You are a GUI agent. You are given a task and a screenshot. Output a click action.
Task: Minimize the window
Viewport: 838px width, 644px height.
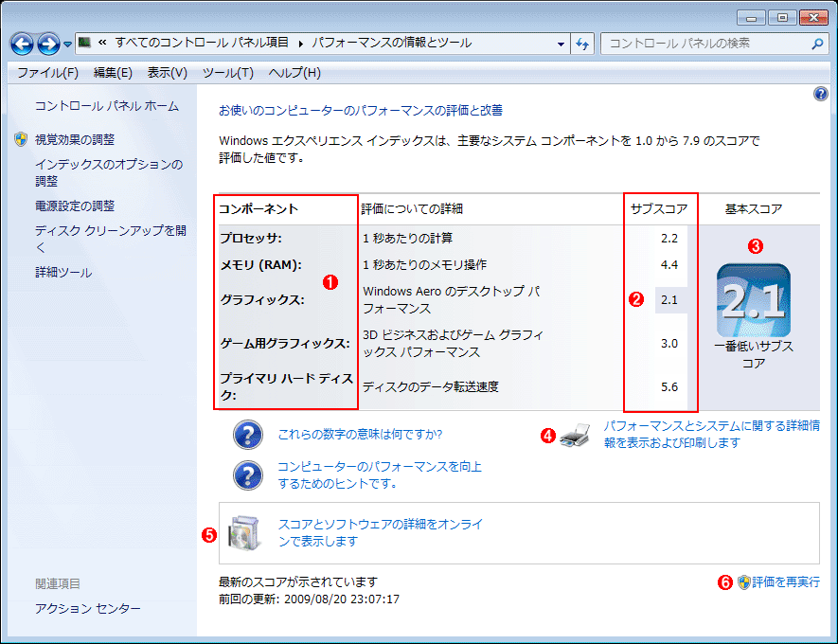pos(751,18)
